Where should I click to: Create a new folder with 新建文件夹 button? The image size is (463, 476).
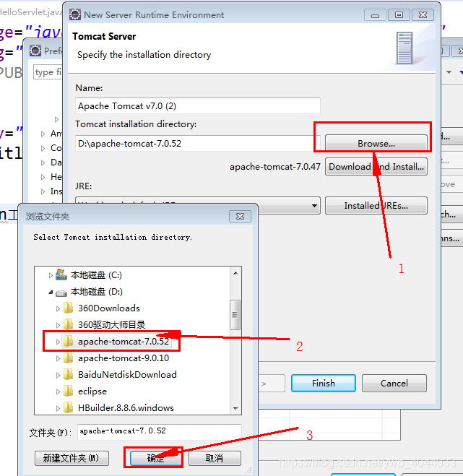(72, 458)
